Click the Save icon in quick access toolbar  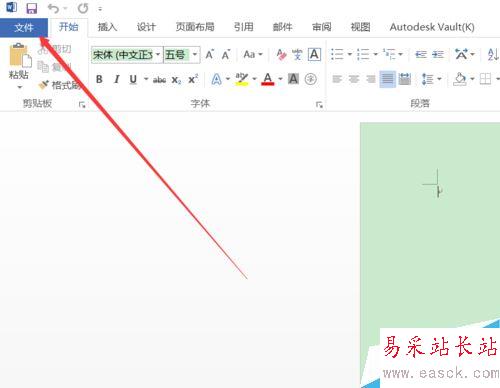(32, 8)
